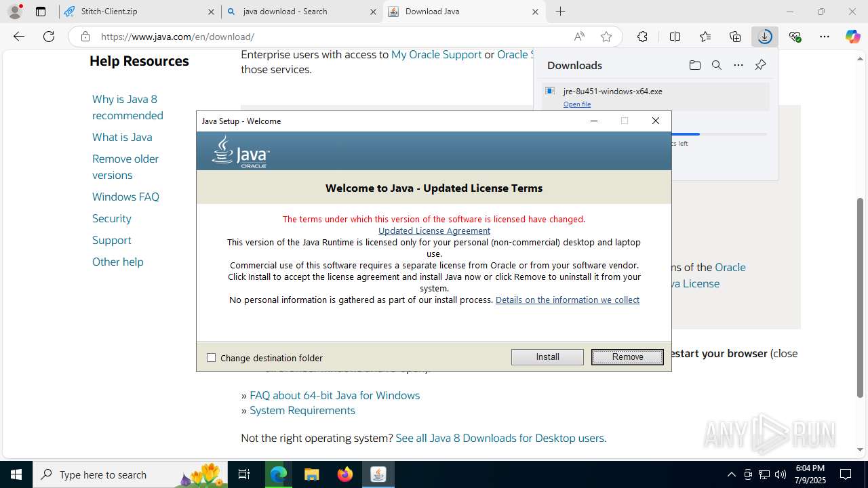Click the Edge profile avatar icon
The image size is (868, 488).
15,12
